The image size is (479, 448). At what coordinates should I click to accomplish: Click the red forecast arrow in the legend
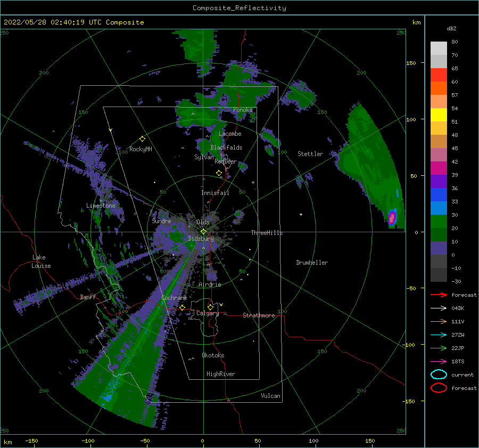coord(439,295)
